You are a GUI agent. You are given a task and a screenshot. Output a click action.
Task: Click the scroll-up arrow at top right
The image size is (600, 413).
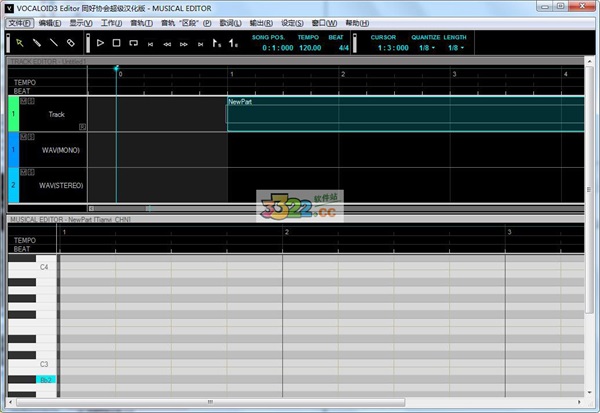[589, 61]
